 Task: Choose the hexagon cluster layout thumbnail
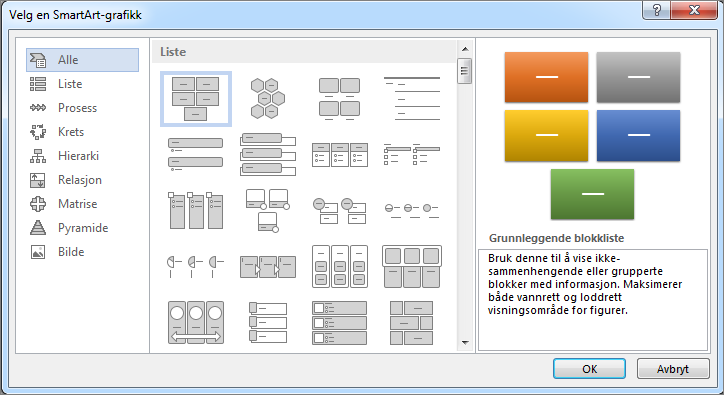(x=268, y=99)
